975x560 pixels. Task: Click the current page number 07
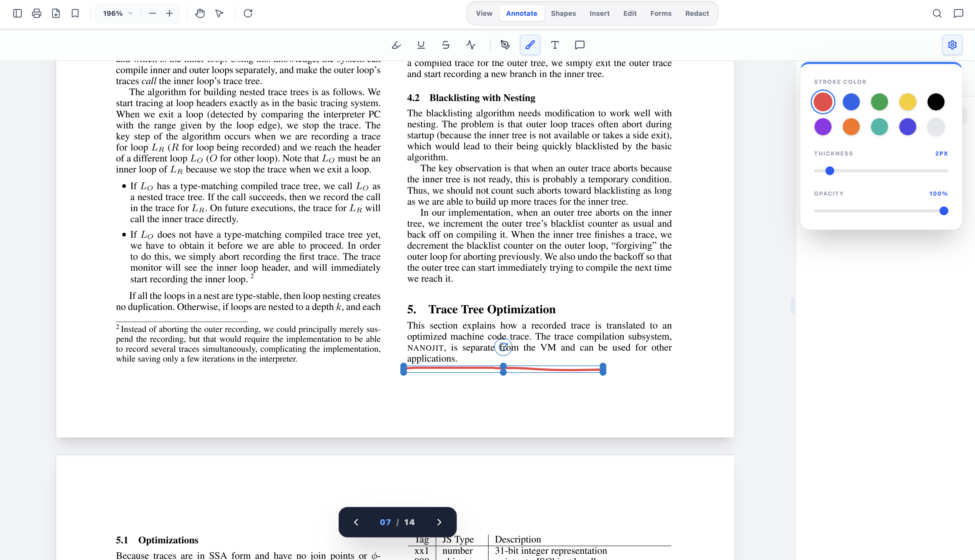385,522
